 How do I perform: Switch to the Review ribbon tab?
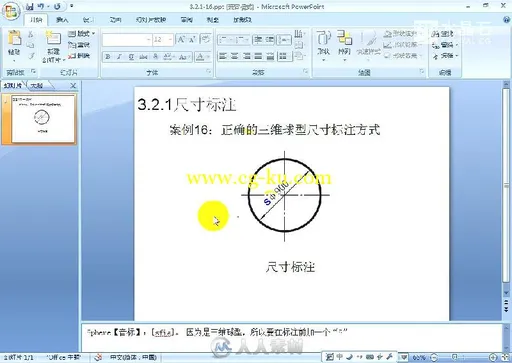point(186,20)
